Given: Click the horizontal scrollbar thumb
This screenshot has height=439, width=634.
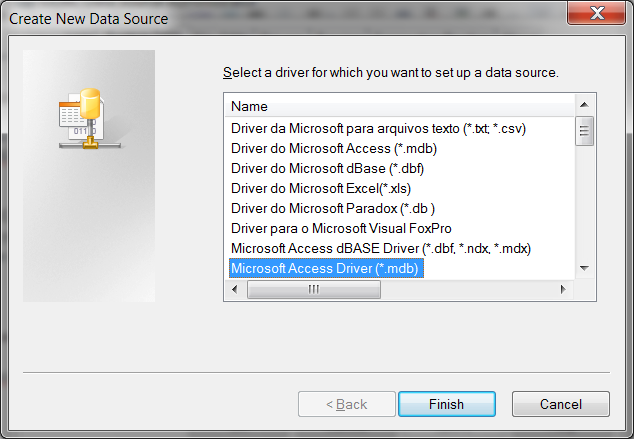Looking at the screenshot, I should point(313,289).
